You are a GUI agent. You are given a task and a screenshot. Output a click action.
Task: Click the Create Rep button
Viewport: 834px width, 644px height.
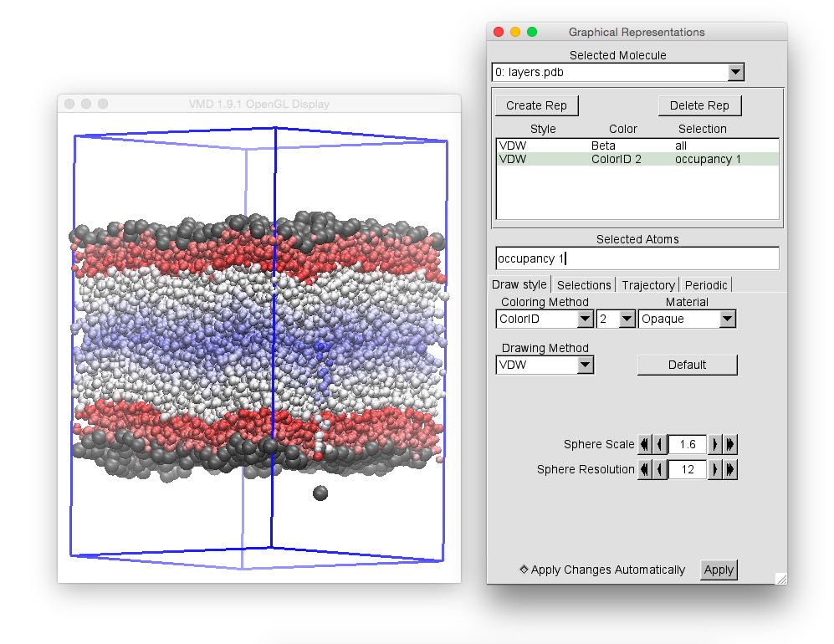pyautogui.click(x=536, y=105)
